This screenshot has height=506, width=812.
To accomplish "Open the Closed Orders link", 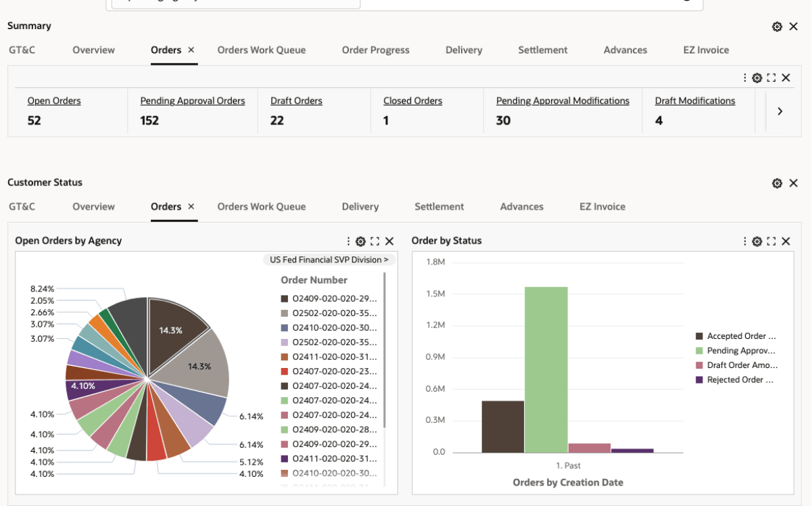I will pos(412,101).
